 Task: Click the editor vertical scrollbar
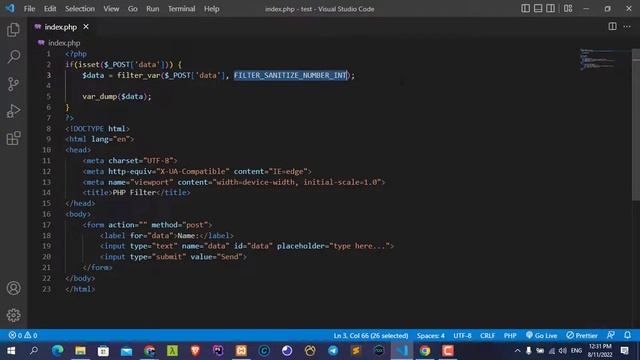636,124
